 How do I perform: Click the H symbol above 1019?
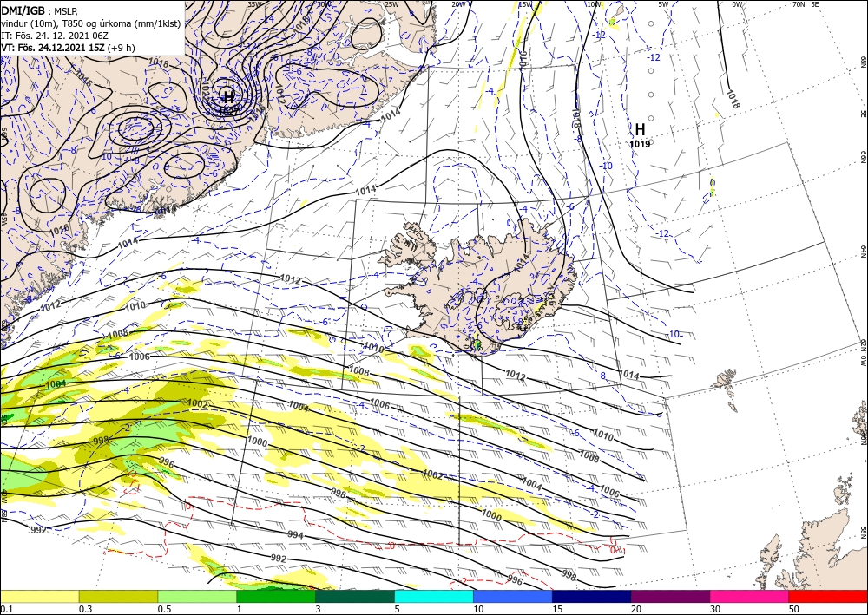click(x=640, y=130)
